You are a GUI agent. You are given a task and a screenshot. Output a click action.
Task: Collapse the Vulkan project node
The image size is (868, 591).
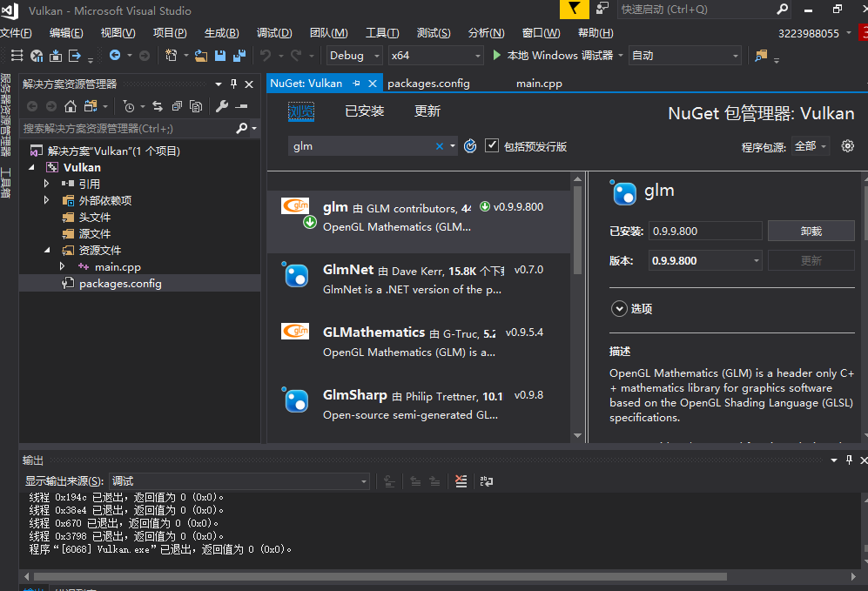31,167
